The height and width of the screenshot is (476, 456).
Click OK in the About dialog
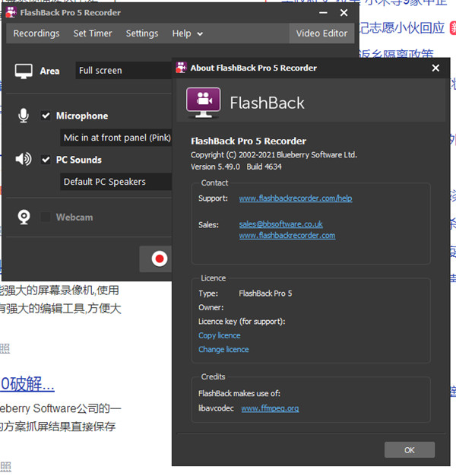[x=410, y=450]
